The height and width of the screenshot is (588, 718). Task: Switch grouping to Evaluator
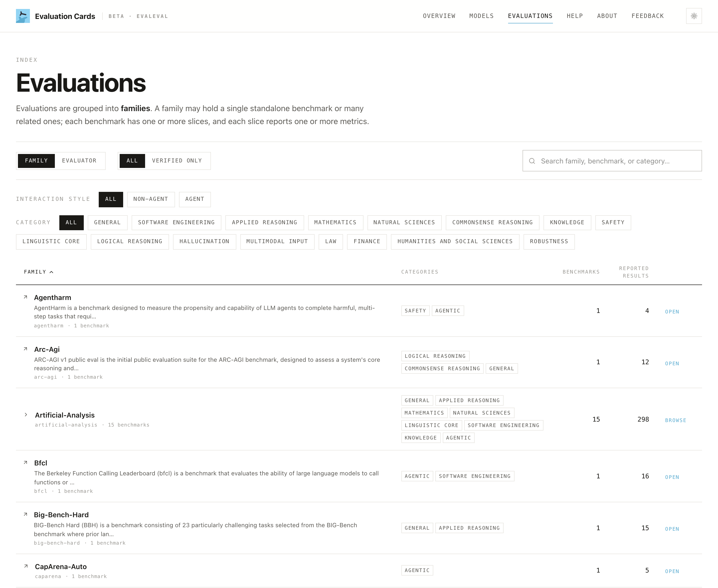[x=79, y=160]
